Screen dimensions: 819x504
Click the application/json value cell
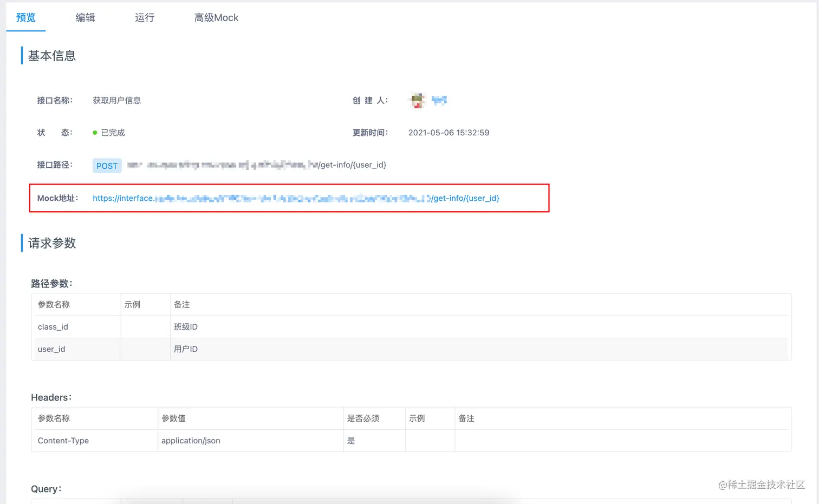click(x=251, y=441)
